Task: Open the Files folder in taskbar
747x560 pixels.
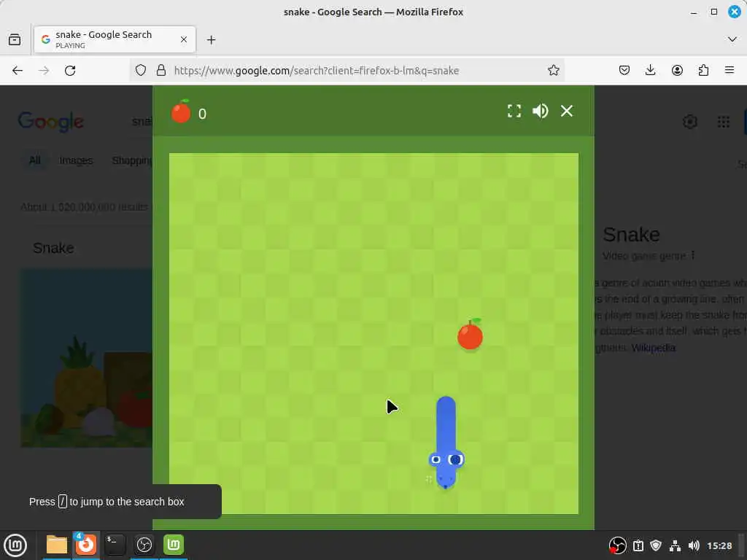Action: [x=57, y=545]
